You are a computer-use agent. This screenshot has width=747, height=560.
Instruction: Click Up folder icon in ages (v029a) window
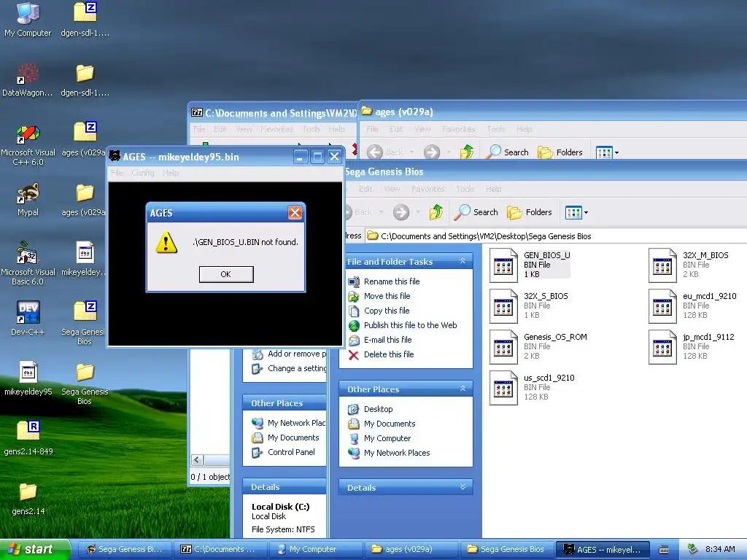coord(467,152)
